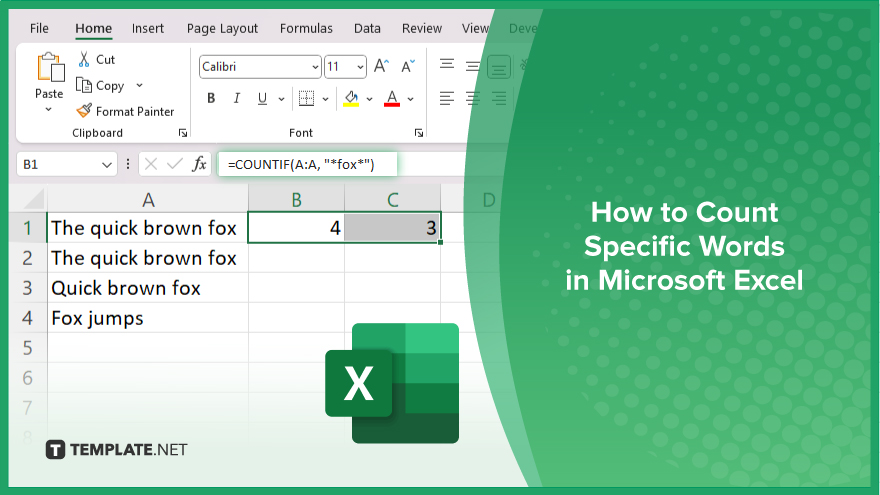Viewport: 880px width, 495px height.
Task: Open Clipboard dialog launcher
Action: point(182,133)
